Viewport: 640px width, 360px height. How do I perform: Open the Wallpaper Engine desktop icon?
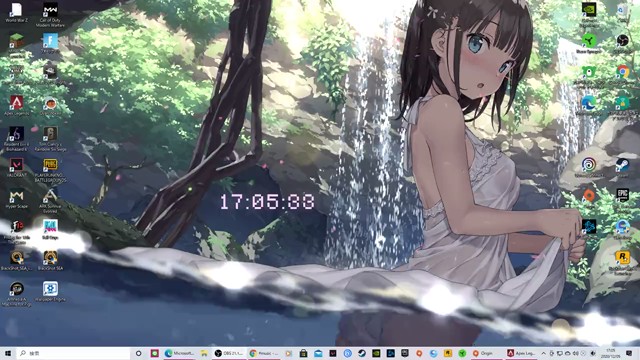(x=50, y=291)
